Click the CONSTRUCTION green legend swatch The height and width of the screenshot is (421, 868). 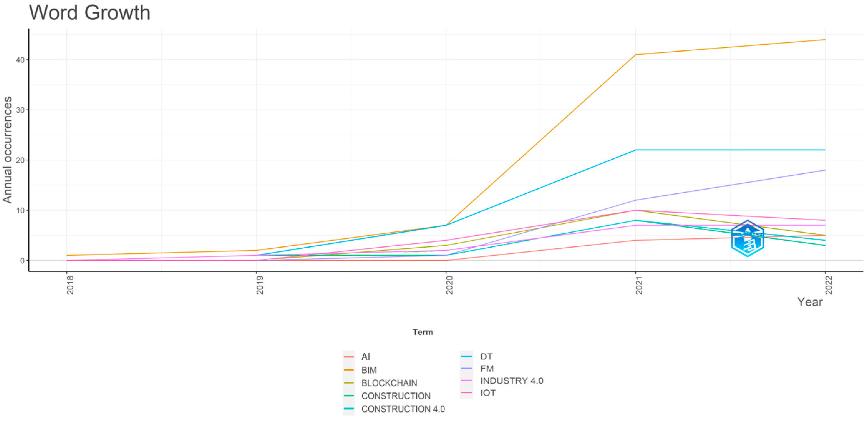pyautogui.click(x=349, y=396)
